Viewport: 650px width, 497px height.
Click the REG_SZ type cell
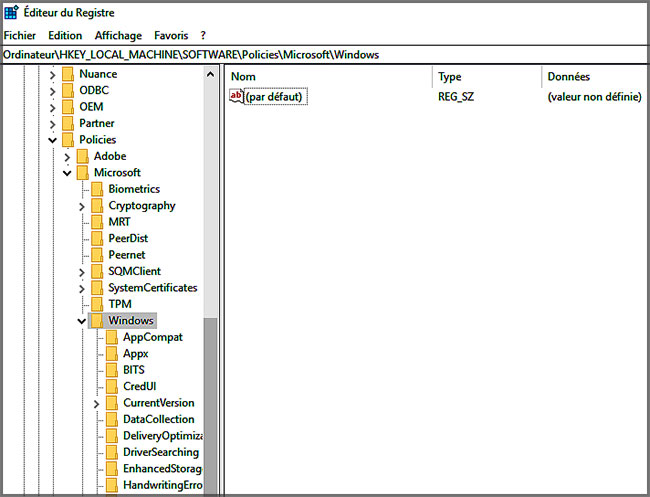(x=456, y=97)
